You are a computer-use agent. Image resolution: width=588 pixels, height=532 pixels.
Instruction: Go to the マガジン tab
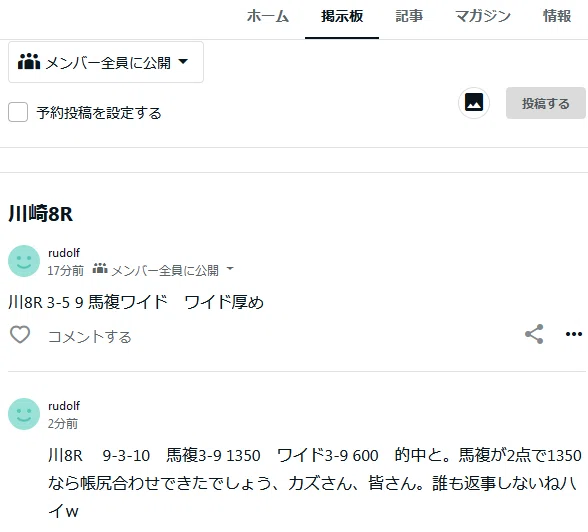click(483, 16)
